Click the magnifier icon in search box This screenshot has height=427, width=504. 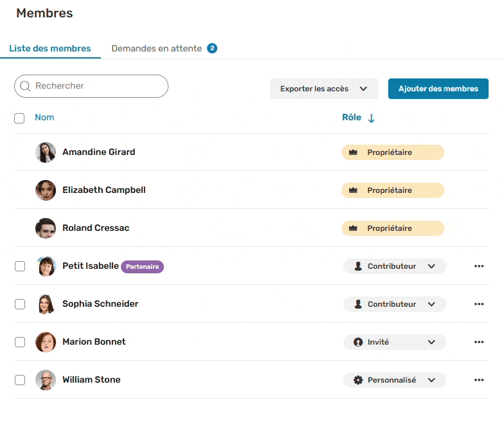pyautogui.click(x=26, y=86)
